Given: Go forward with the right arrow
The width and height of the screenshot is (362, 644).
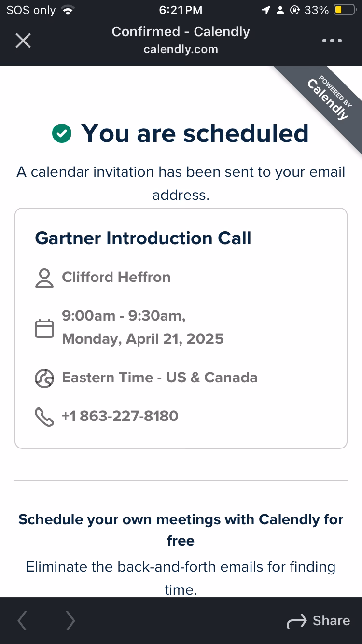Looking at the screenshot, I should [70, 621].
